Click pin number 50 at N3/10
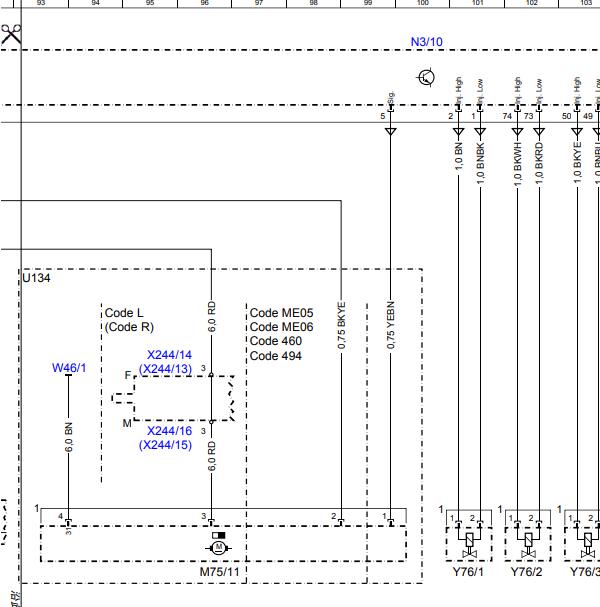Viewport: 600px width, 607px height. 566,116
